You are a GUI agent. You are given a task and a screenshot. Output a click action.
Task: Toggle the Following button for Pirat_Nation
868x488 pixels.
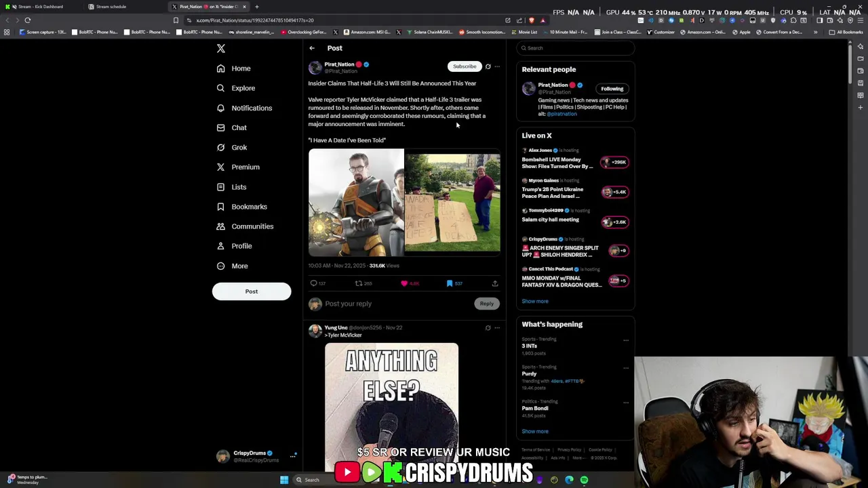tap(612, 89)
